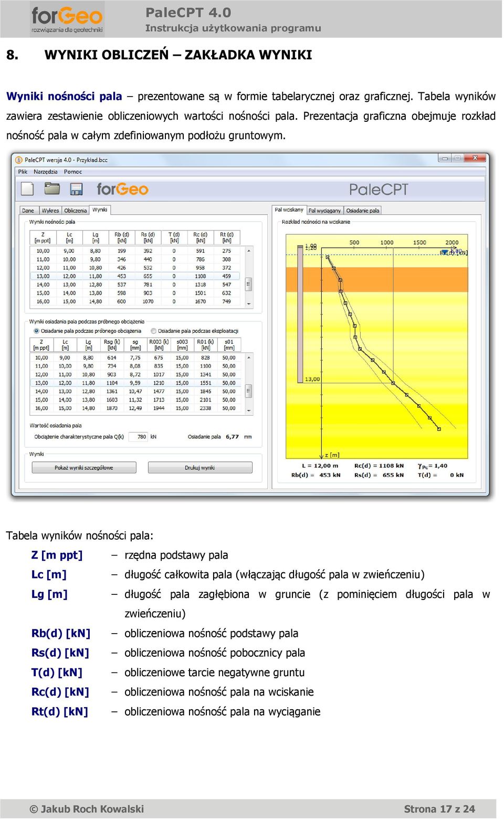Select the Wyniki tab

click(x=100, y=210)
